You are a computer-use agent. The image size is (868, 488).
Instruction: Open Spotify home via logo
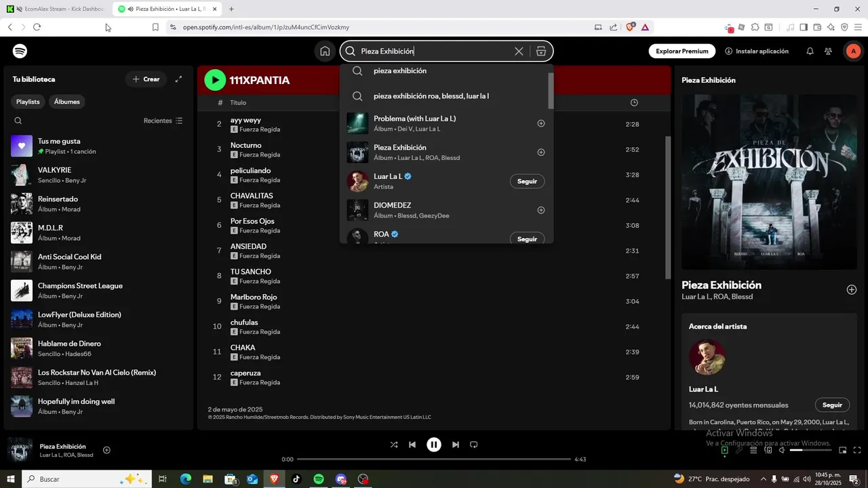[x=20, y=52]
